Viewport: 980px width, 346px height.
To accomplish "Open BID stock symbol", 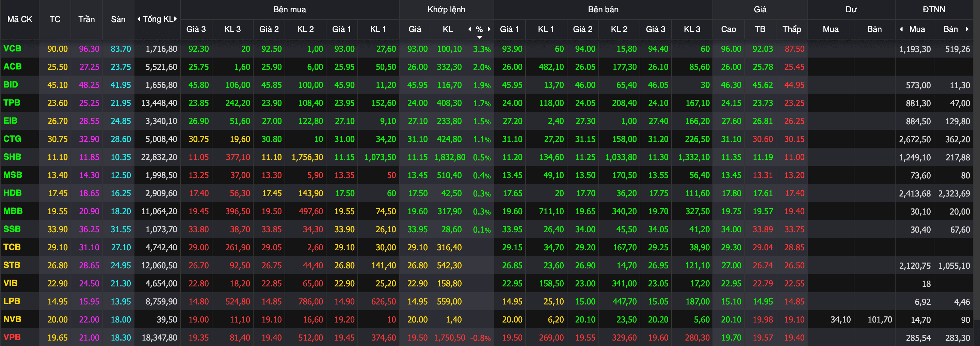I will pyautogui.click(x=11, y=84).
